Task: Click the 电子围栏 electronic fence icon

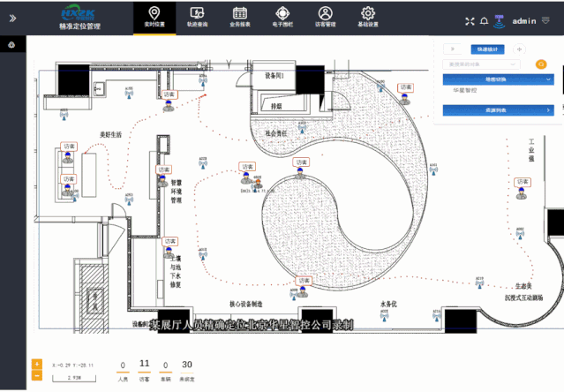Action: 282,17
